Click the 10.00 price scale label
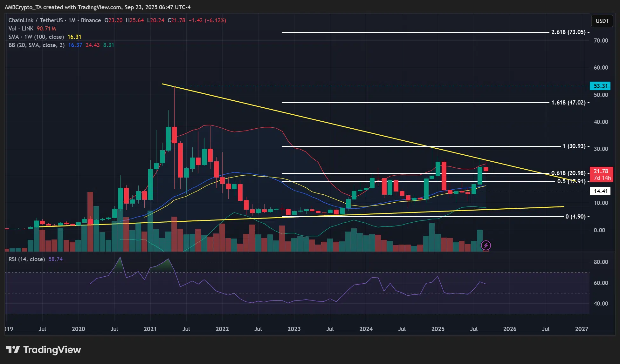620x364 pixels. pos(601,203)
